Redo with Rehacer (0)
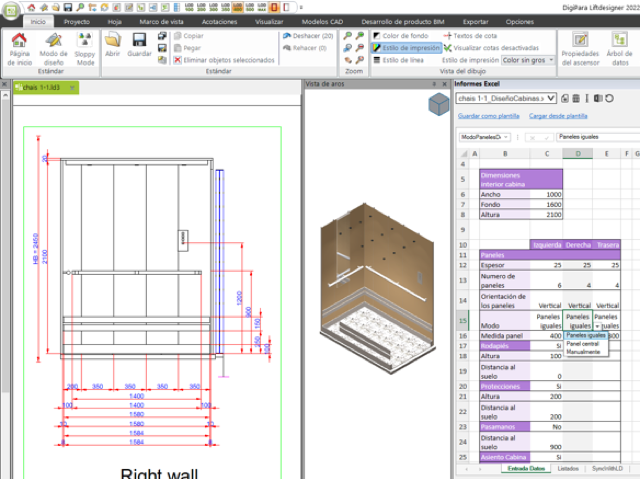Viewport: 640px width, 479px height. point(305,48)
